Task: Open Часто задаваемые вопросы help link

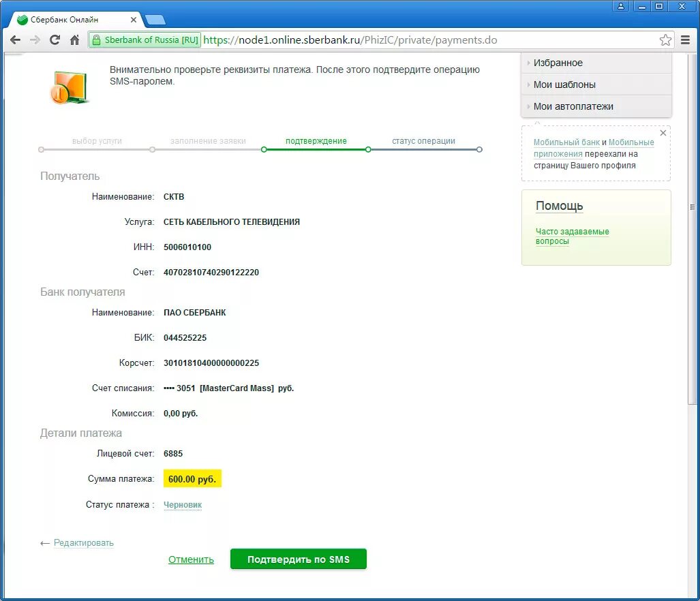Action: pos(572,236)
